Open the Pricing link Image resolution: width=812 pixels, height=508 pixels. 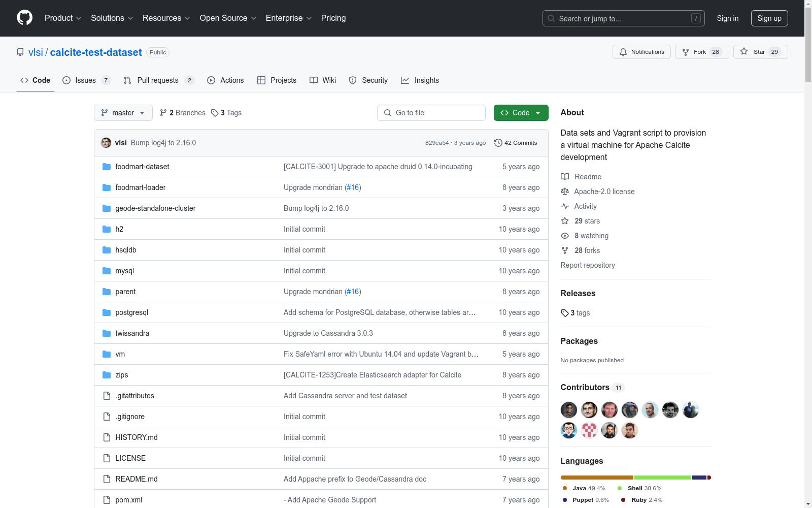pyautogui.click(x=333, y=18)
